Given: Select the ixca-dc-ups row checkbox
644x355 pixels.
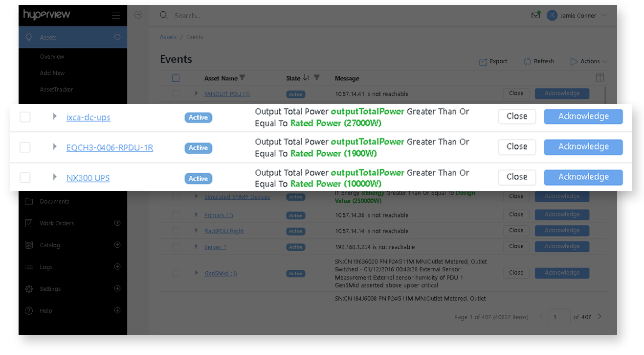Looking at the screenshot, I should click(25, 117).
